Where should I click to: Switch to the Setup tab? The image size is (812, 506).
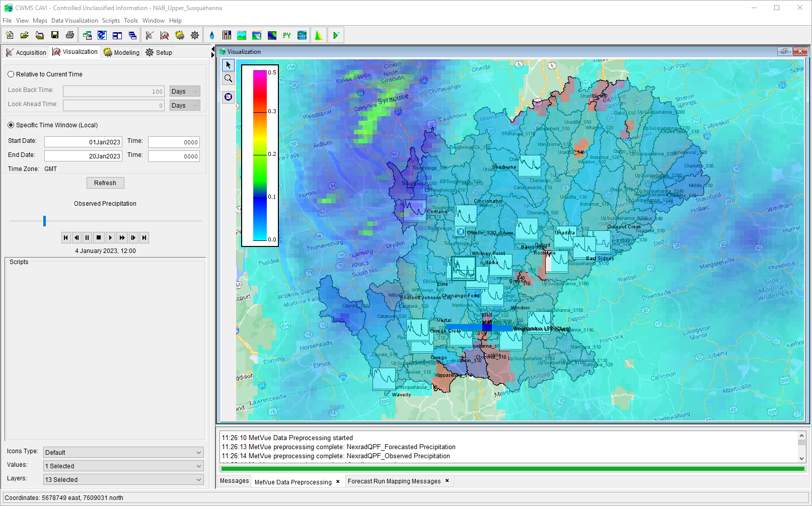[x=159, y=52]
